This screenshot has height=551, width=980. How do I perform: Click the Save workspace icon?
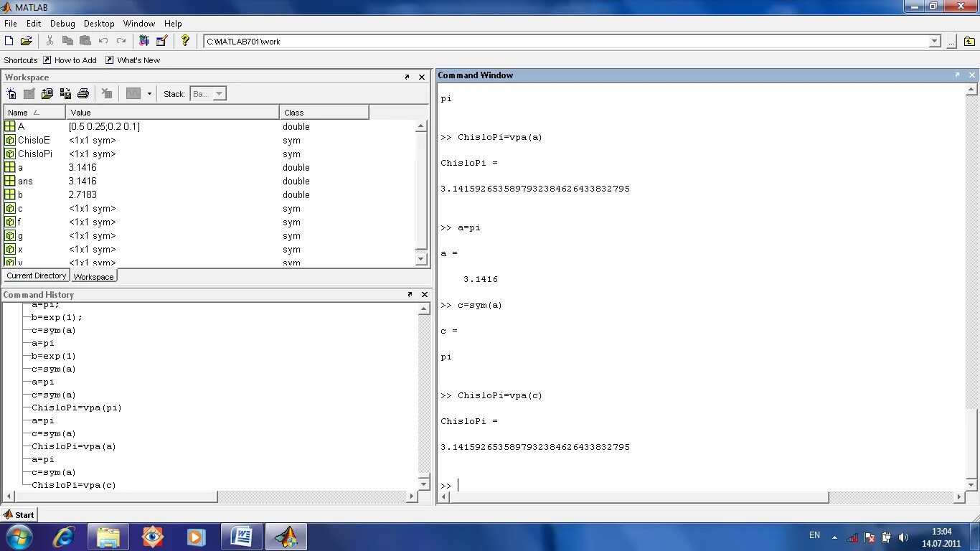[x=65, y=93]
